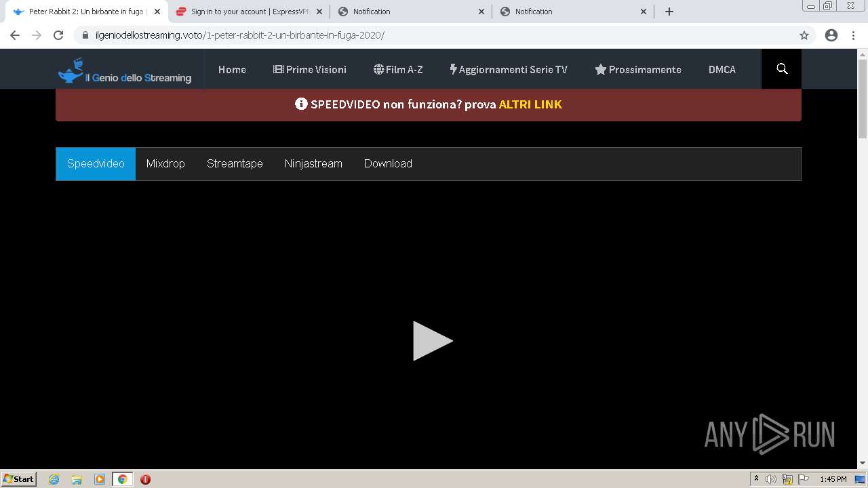Click the address bar URL
868x488 pixels.
[240, 35]
